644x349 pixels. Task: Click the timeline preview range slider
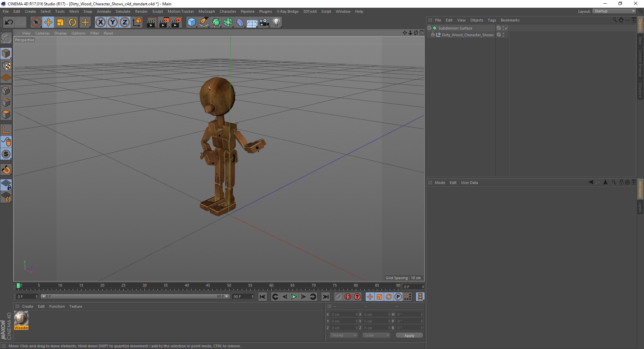135,296
